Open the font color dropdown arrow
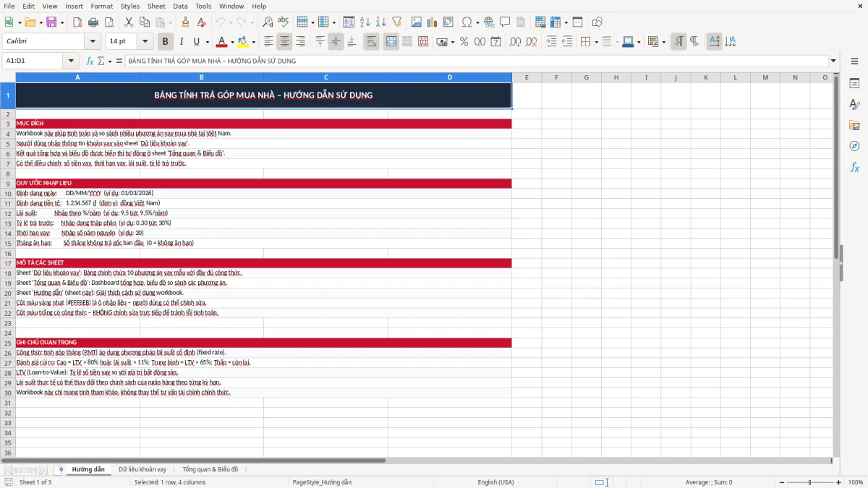 [232, 42]
